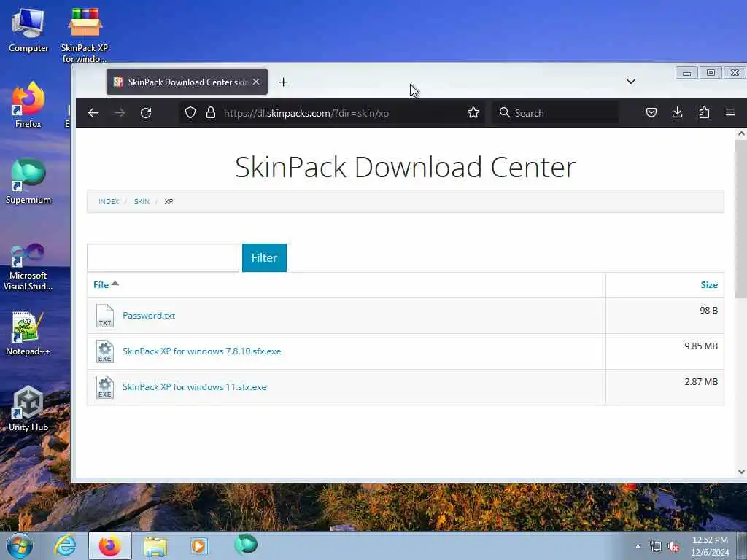The width and height of the screenshot is (747, 560).
Task: Select the Supermium desktop shortcut
Action: (x=28, y=181)
